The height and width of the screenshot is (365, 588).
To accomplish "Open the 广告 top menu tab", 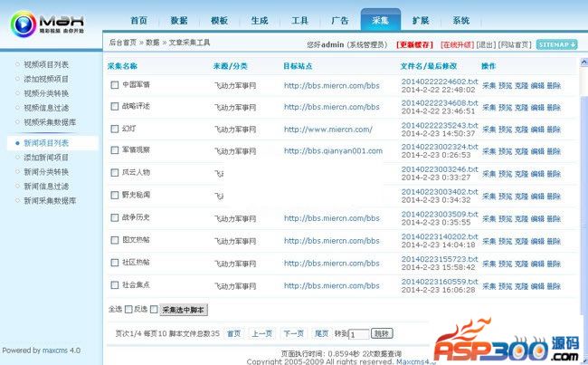I will [x=340, y=20].
